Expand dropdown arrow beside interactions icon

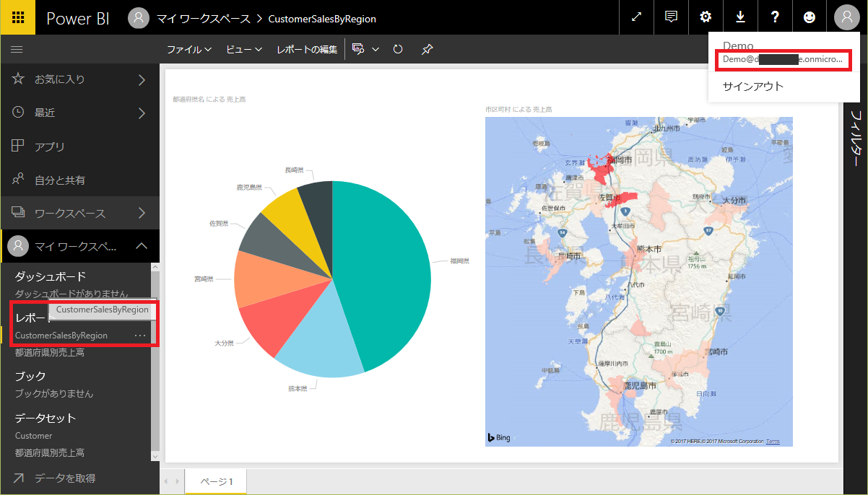click(376, 50)
